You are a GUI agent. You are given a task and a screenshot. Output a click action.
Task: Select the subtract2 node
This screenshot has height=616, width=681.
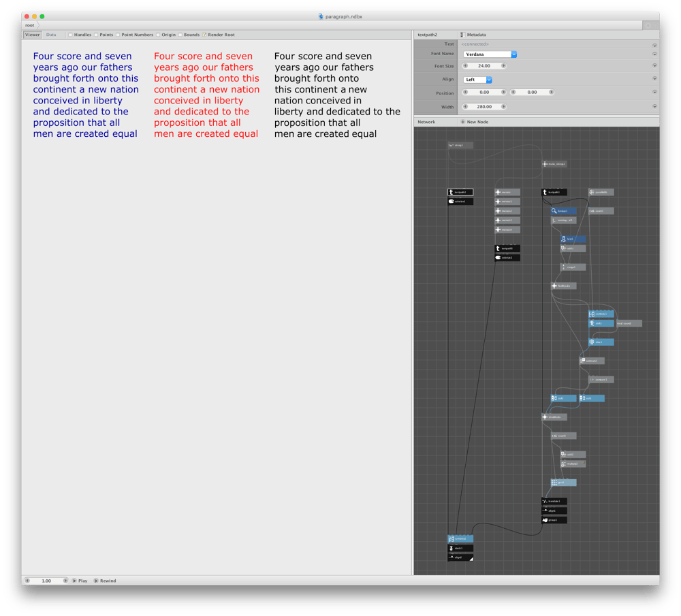[592, 361]
